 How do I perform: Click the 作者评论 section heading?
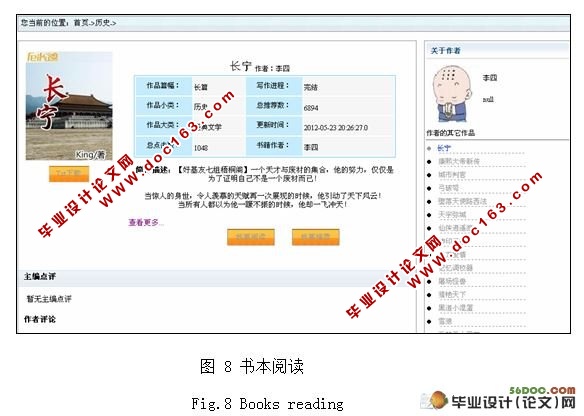[x=40, y=319]
